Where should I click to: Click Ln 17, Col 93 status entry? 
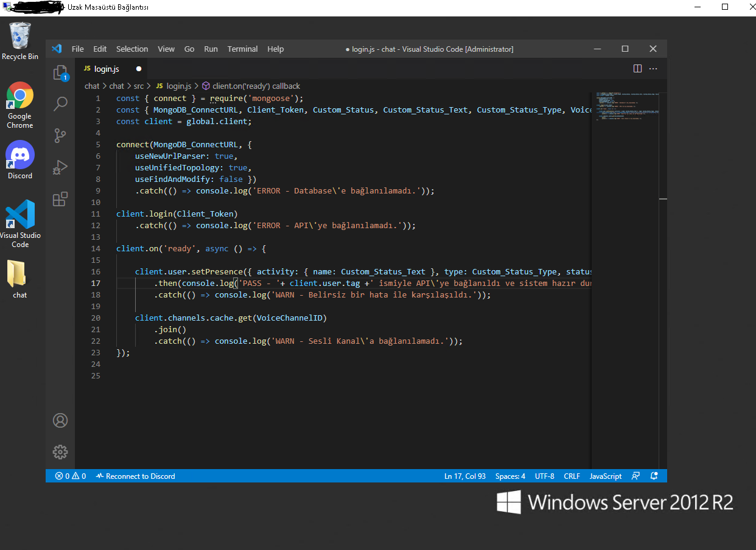pyautogui.click(x=465, y=476)
